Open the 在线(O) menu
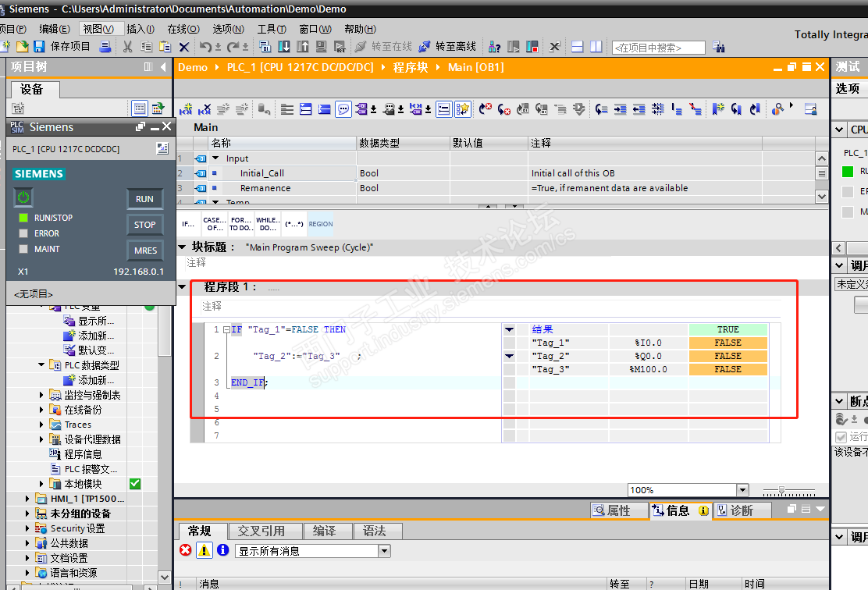 coord(183,29)
